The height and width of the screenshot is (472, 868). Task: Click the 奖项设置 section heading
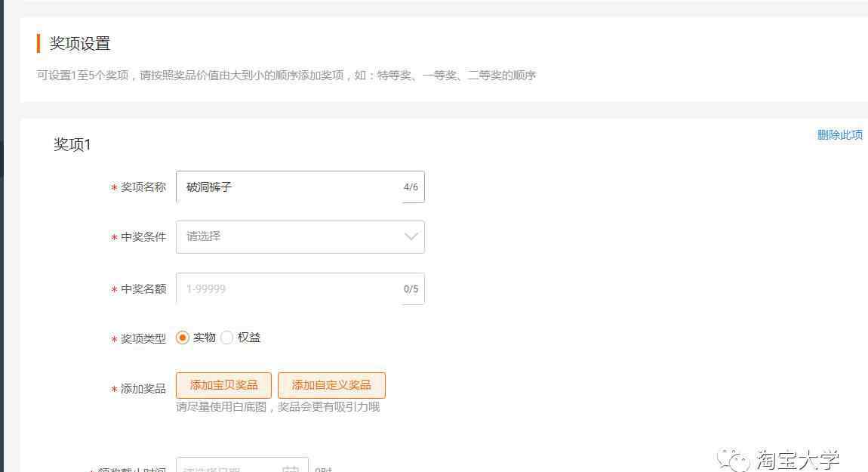80,44
